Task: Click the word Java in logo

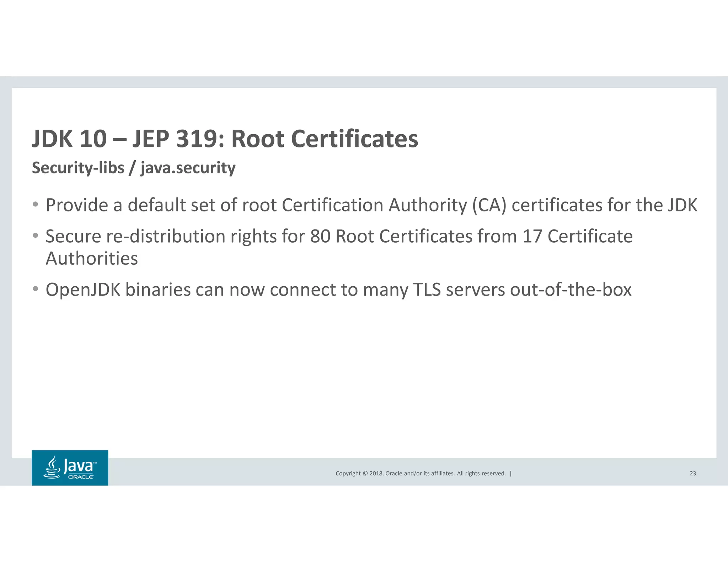Action: point(79,466)
